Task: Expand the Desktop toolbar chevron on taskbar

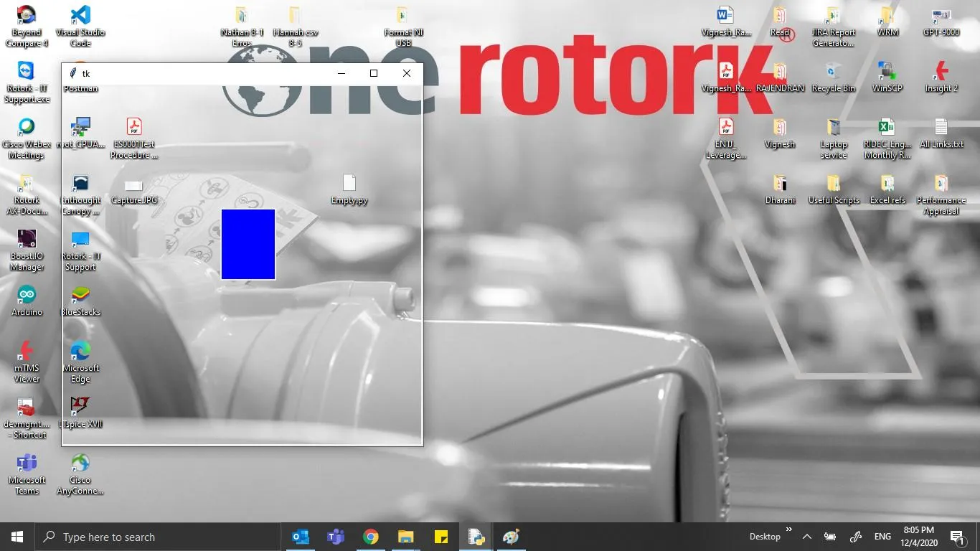Action: pos(789,530)
